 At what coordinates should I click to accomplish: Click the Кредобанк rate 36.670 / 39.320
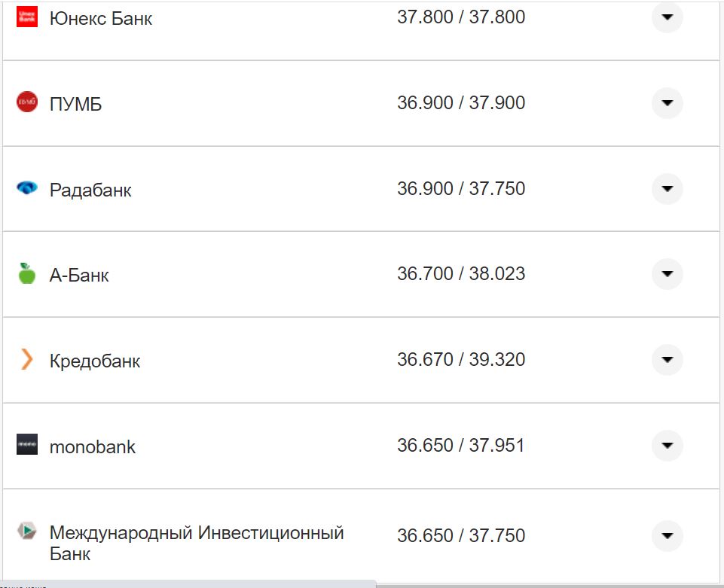pyautogui.click(x=461, y=360)
